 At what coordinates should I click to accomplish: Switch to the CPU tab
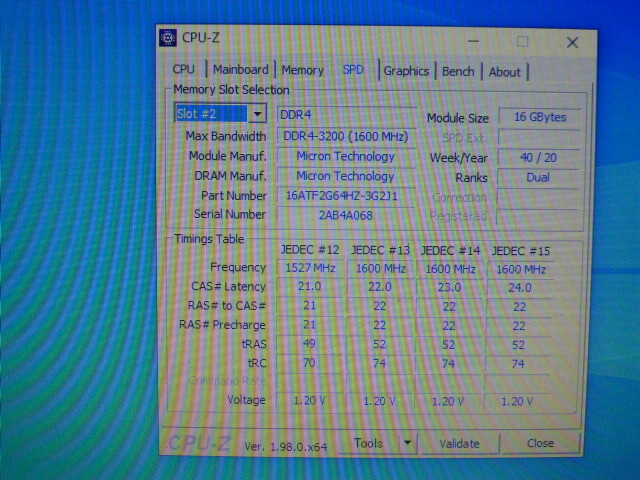tap(184, 69)
